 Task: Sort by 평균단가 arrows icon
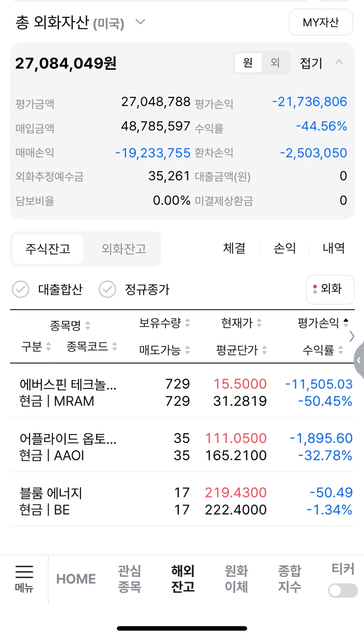[x=264, y=350]
